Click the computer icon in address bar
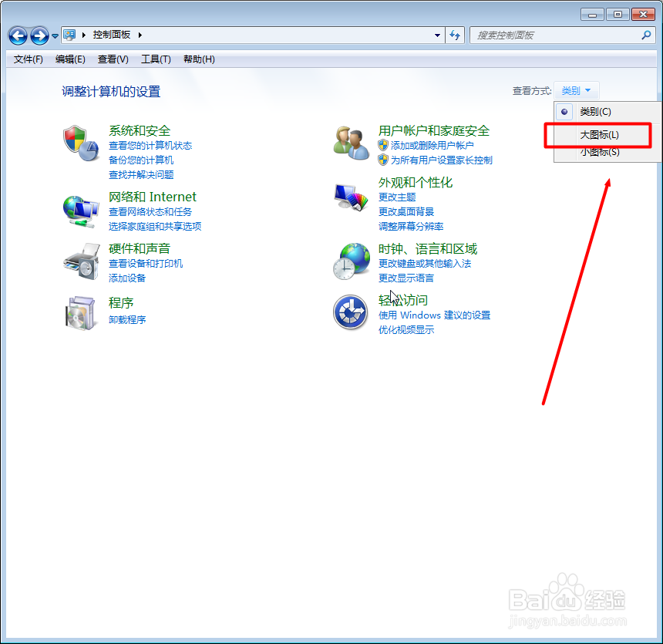The height and width of the screenshot is (644, 663). tap(69, 35)
